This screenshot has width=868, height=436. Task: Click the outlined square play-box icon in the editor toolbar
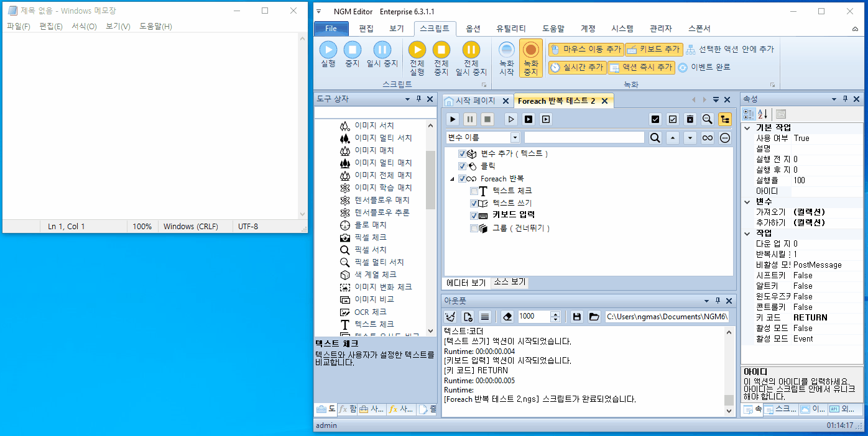coord(546,119)
